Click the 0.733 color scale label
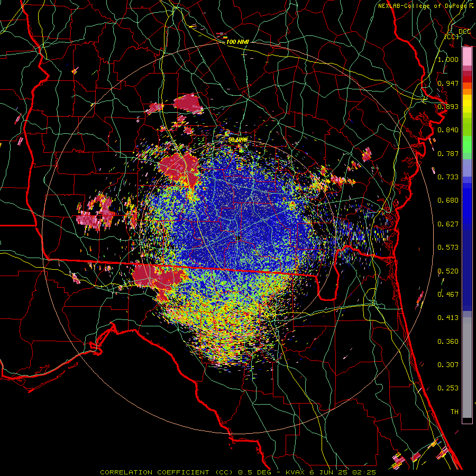476x476 pixels. coord(448,177)
